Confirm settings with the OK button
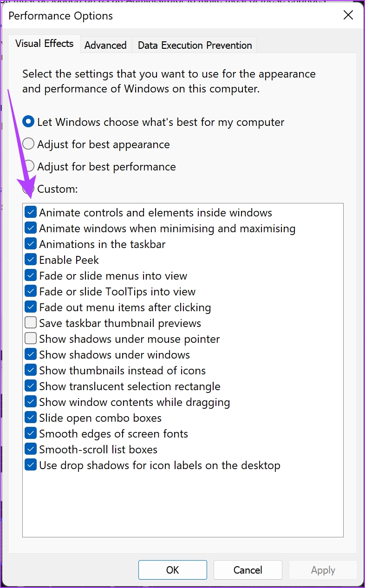The height and width of the screenshot is (588, 365). point(173,570)
